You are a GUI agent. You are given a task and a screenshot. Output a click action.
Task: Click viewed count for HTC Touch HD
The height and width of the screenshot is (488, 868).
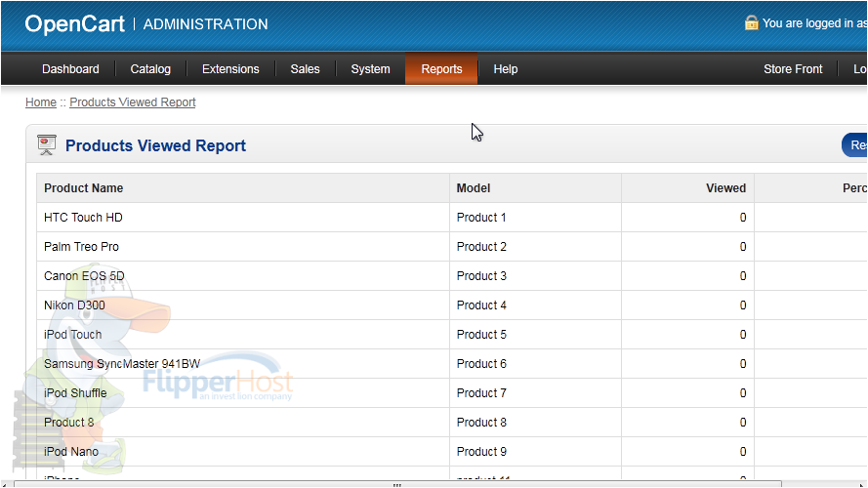click(743, 218)
